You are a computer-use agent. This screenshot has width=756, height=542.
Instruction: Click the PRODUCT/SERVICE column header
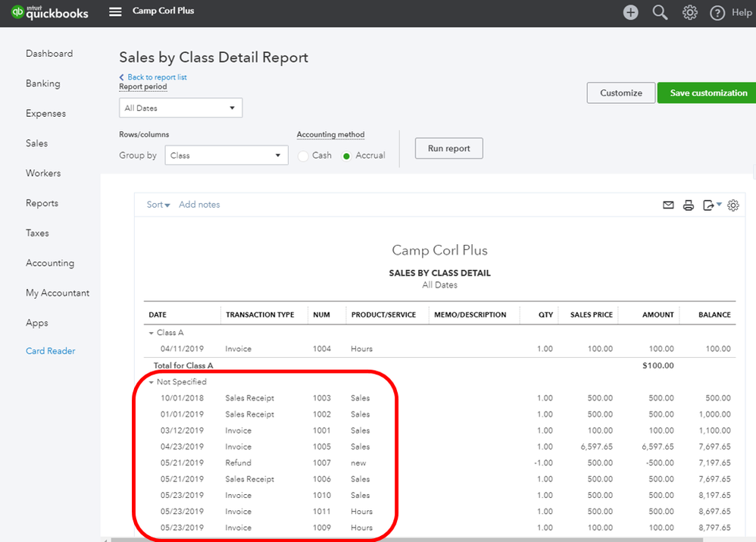pyautogui.click(x=383, y=315)
